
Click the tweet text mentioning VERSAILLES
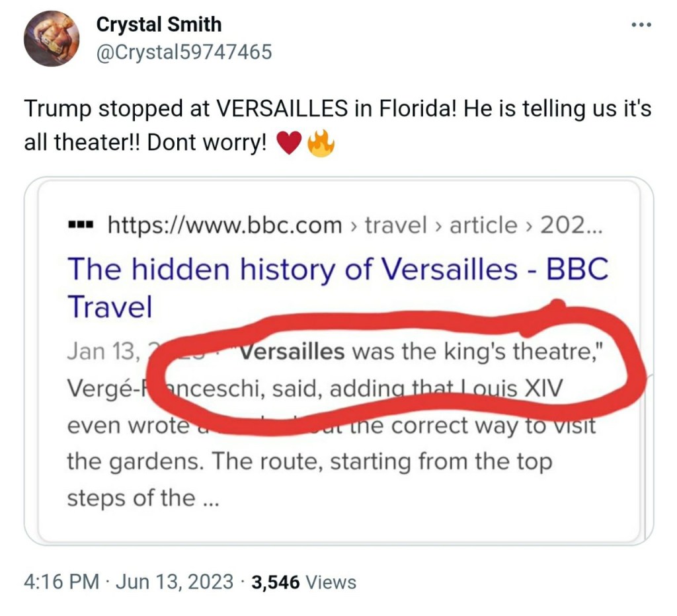coord(338,125)
